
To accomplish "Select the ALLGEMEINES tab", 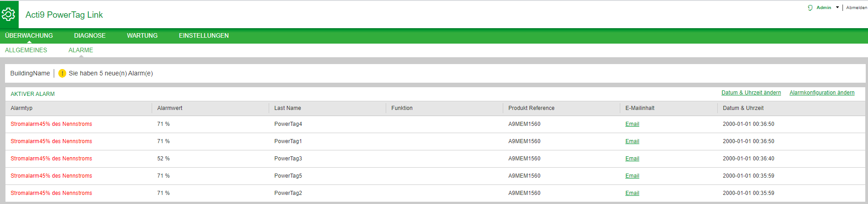I will [26, 50].
